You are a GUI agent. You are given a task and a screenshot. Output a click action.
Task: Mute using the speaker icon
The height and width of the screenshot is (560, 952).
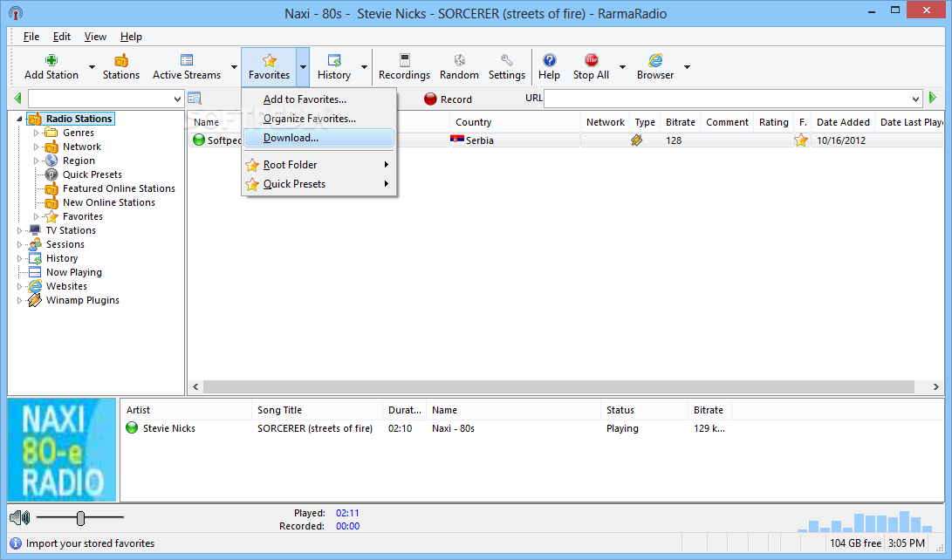[x=19, y=517]
